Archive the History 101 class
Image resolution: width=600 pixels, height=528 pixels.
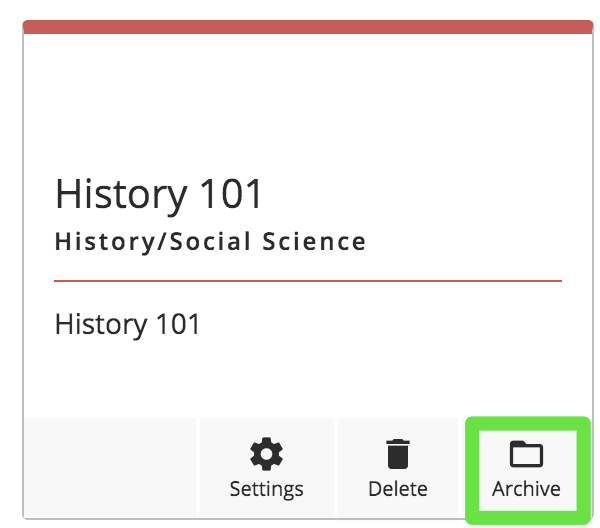tap(526, 470)
